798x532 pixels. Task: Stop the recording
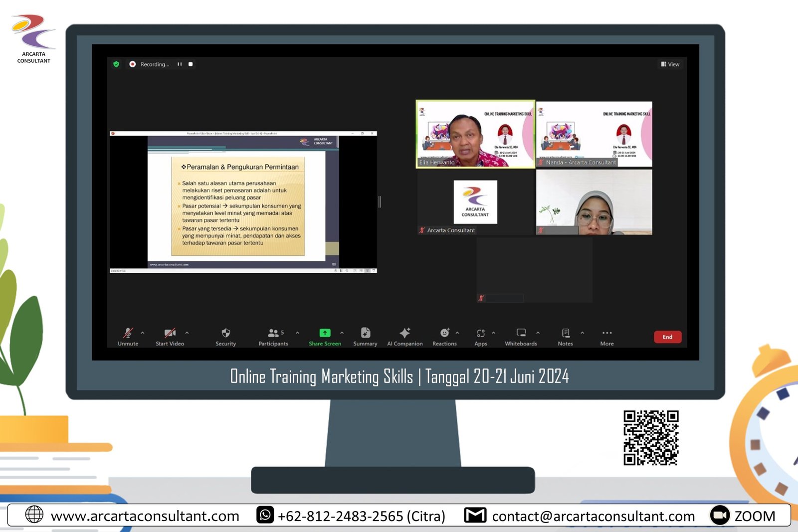point(191,64)
